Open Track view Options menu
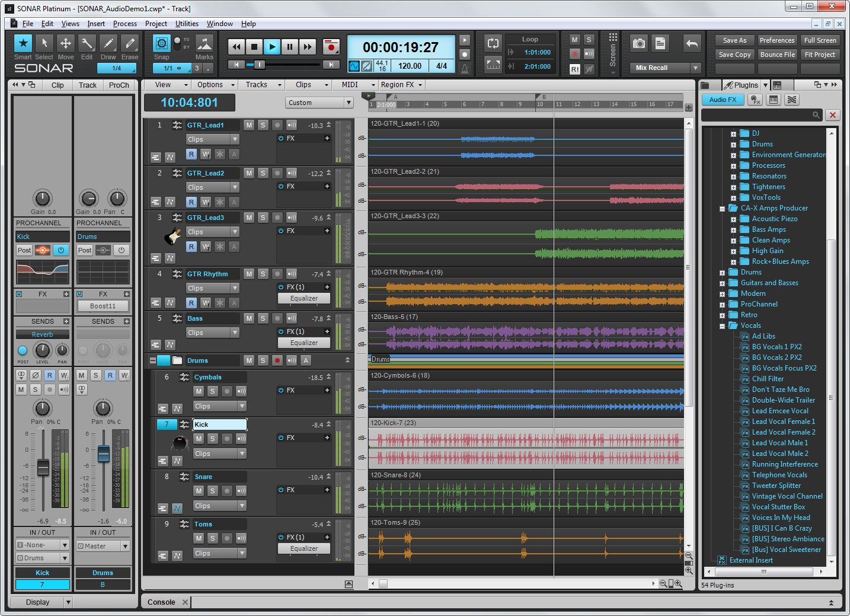 tap(216, 85)
